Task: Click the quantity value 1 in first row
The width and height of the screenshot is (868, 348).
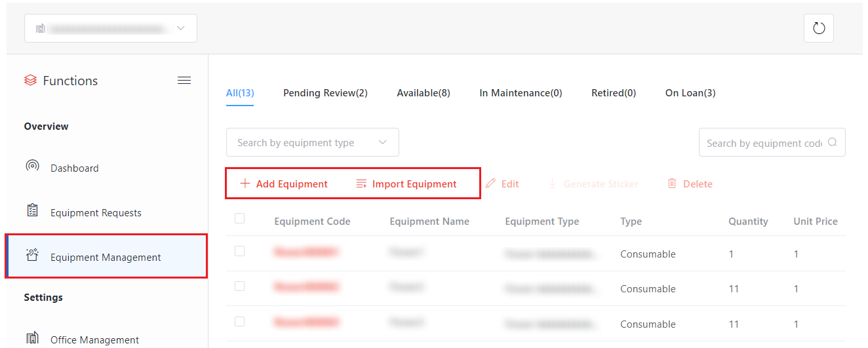Action: click(x=732, y=254)
